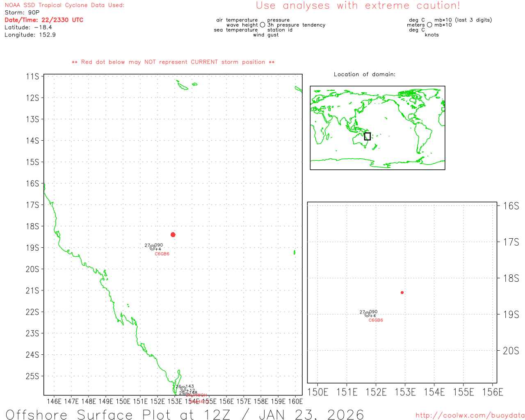This screenshot has width=525, height=420.
Task: Click the 160E longitude axis label
Action: 295,402
